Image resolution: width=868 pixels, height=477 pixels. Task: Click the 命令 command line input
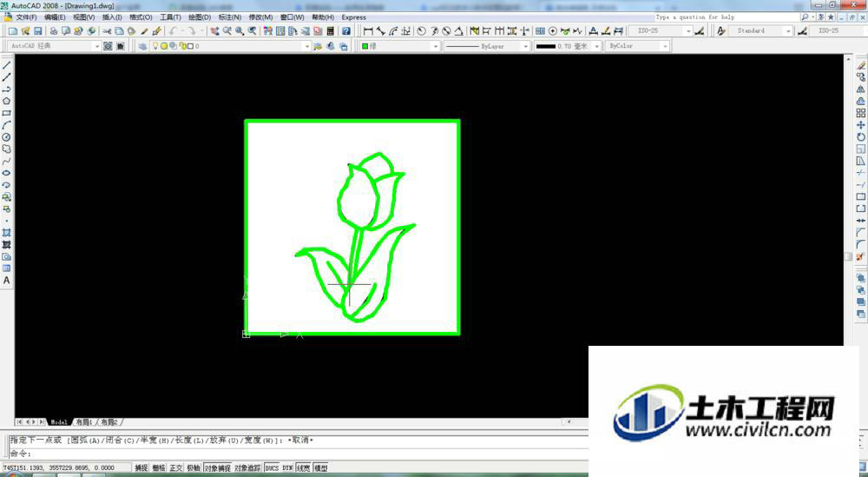point(299,454)
